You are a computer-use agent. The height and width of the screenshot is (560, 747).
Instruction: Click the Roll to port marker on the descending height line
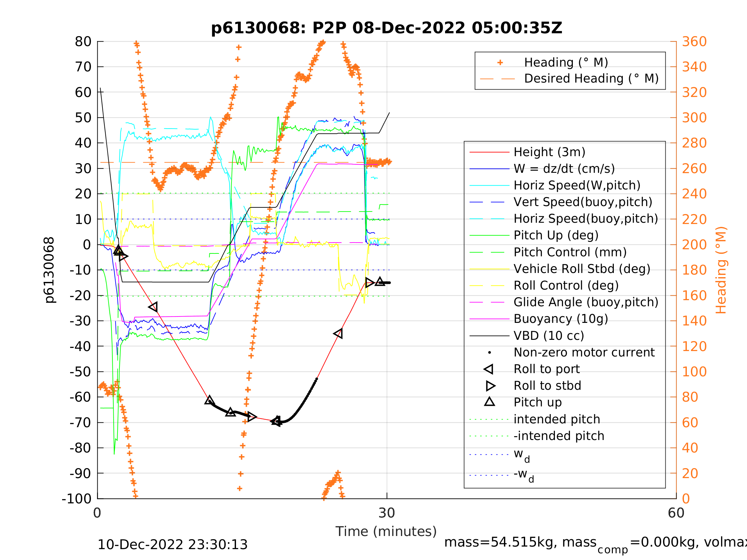coord(153,307)
